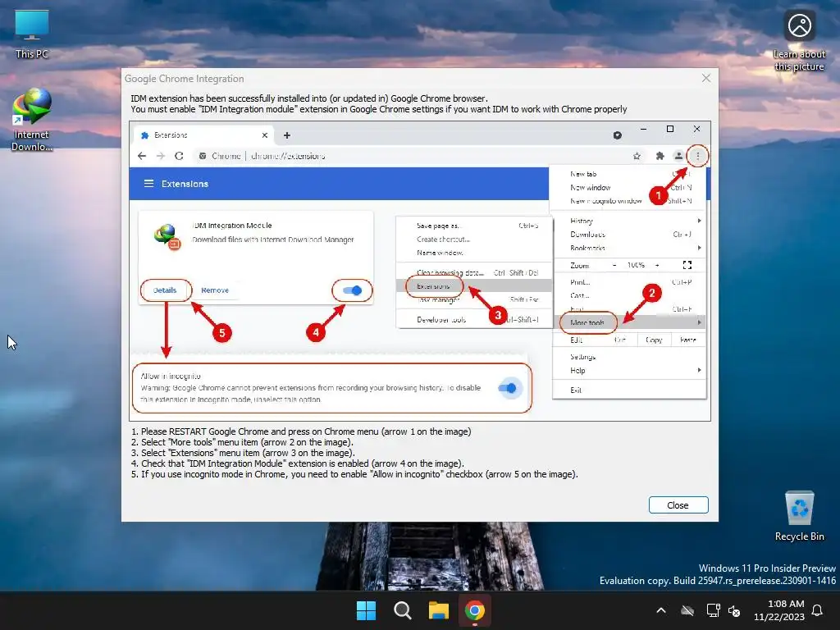This screenshot has width=840, height=630.
Task: Click the Chrome profile avatar icon
Action: pyautogui.click(x=678, y=156)
